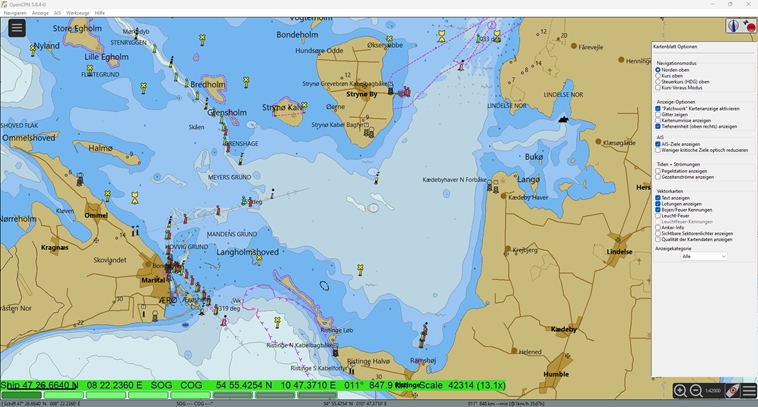Click the 1:42000 scale display button
The width and height of the screenshot is (758, 407).
[713, 391]
